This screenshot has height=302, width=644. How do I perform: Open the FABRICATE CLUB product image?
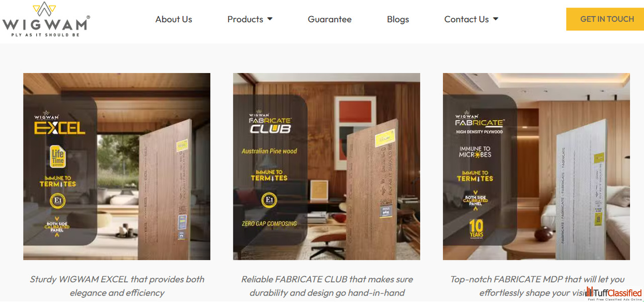click(x=327, y=167)
